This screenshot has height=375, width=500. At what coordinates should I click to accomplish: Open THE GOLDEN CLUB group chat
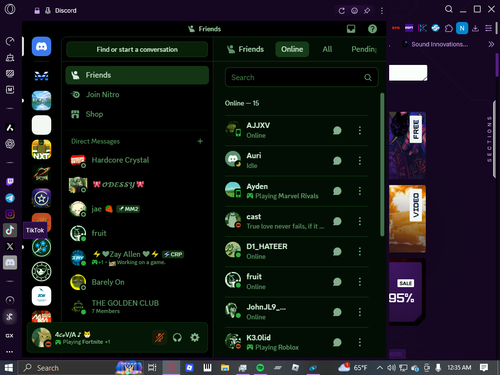pos(137,306)
